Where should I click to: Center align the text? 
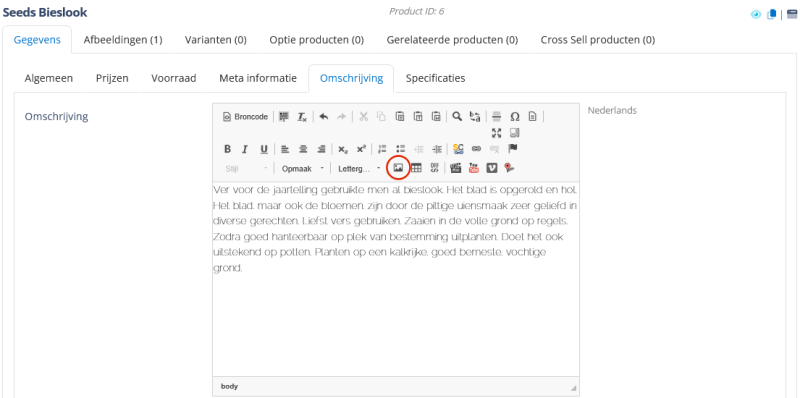[303, 149]
